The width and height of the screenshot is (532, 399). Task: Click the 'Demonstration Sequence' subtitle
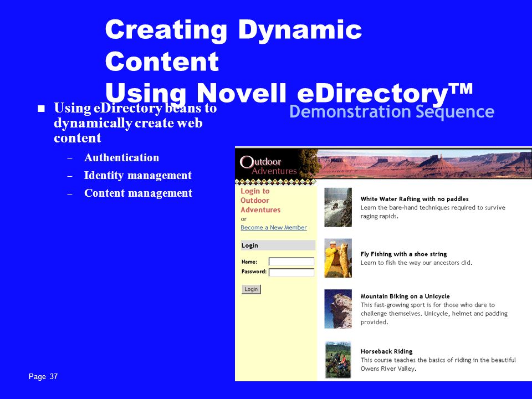pyautogui.click(x=392, y=112)
